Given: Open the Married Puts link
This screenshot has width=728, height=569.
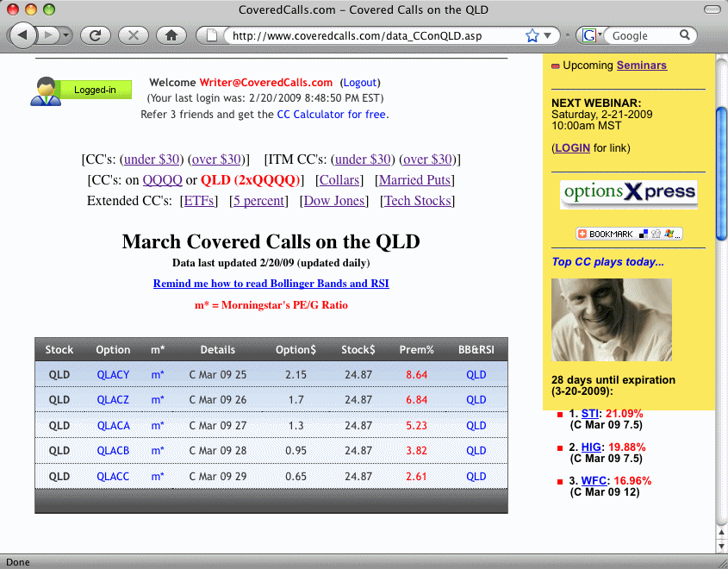Looking at the screenshot, I should [x=414, y=180].
